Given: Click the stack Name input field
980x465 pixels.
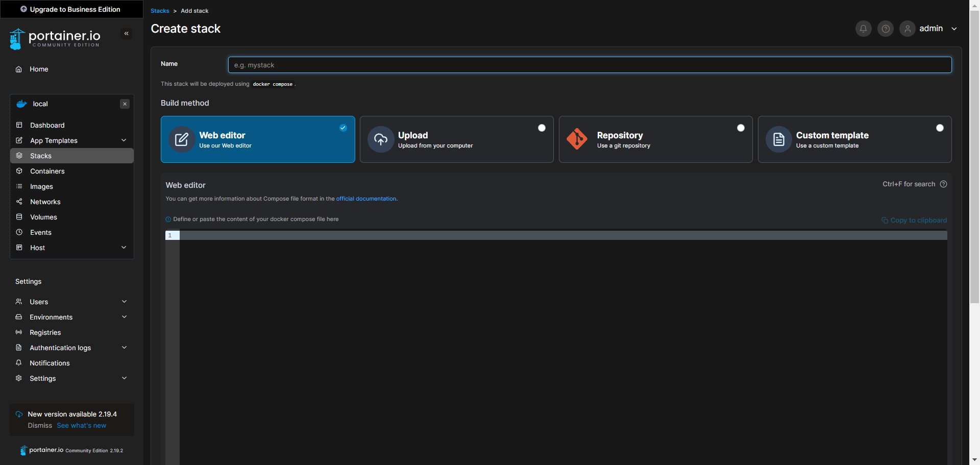Looking at the screenshot, I should tap(590, 65).
